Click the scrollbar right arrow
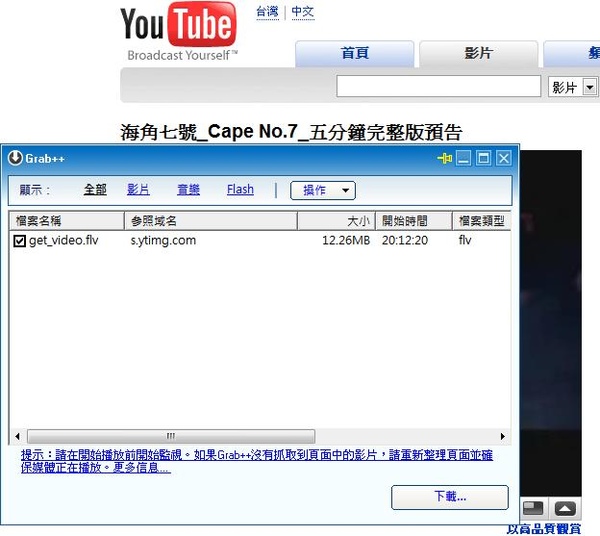 pyautogui.click(x=503, y=436)
